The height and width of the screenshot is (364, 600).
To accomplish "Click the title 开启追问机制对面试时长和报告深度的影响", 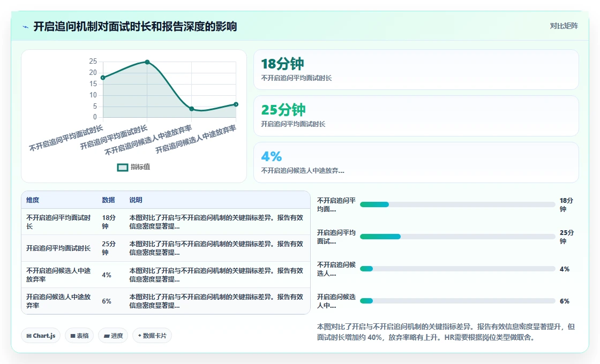I will coord(135,26).
